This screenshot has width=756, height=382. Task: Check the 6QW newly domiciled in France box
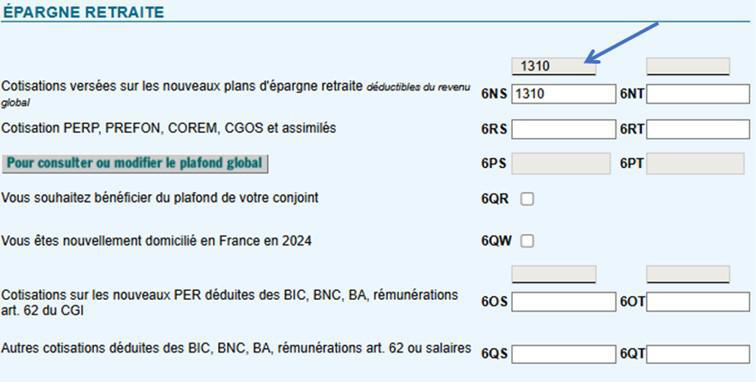click(x=527, y=241)
